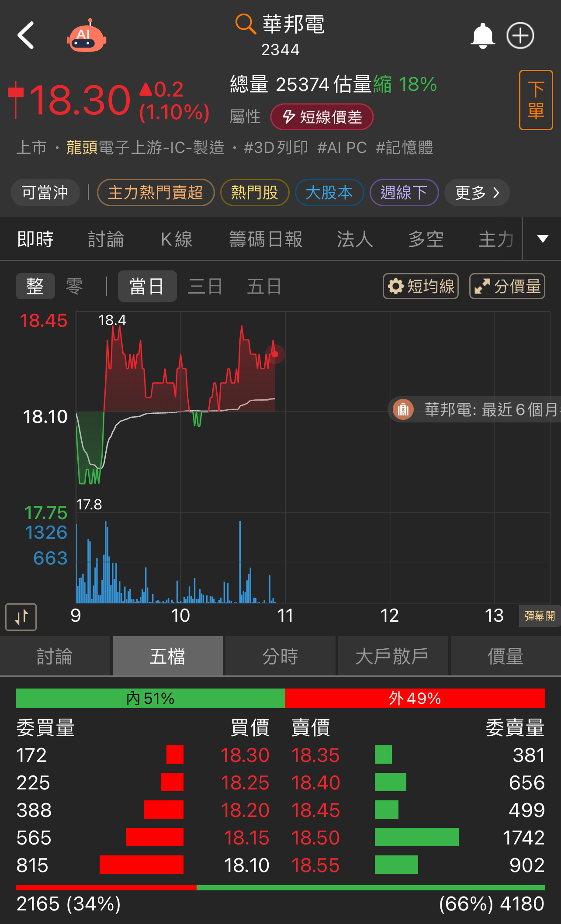Switch to 法人 tab

click(355, 239)
